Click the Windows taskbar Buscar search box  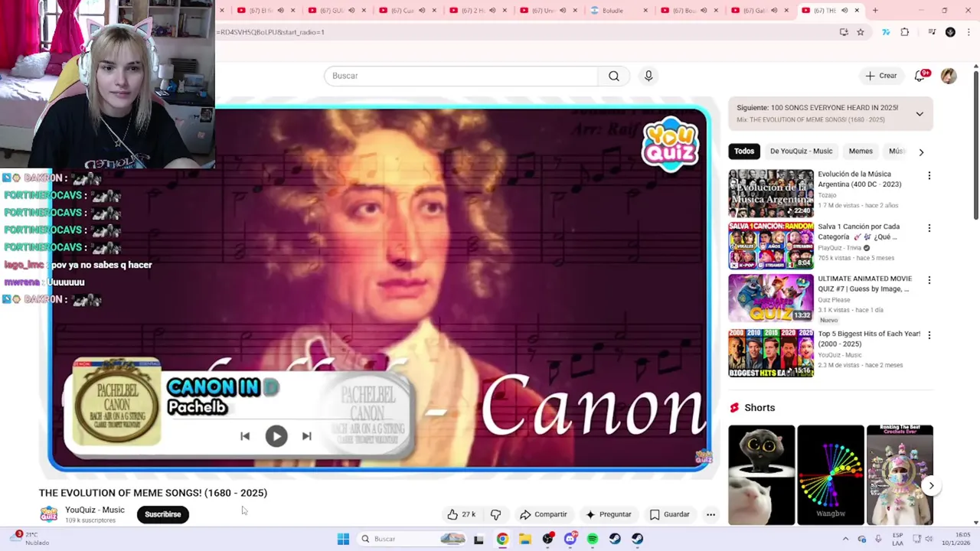point(413,539)
